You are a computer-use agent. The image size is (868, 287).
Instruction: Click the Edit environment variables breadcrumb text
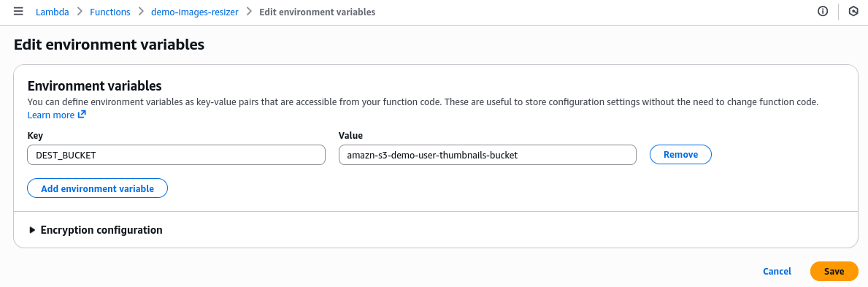click(318, 12)
